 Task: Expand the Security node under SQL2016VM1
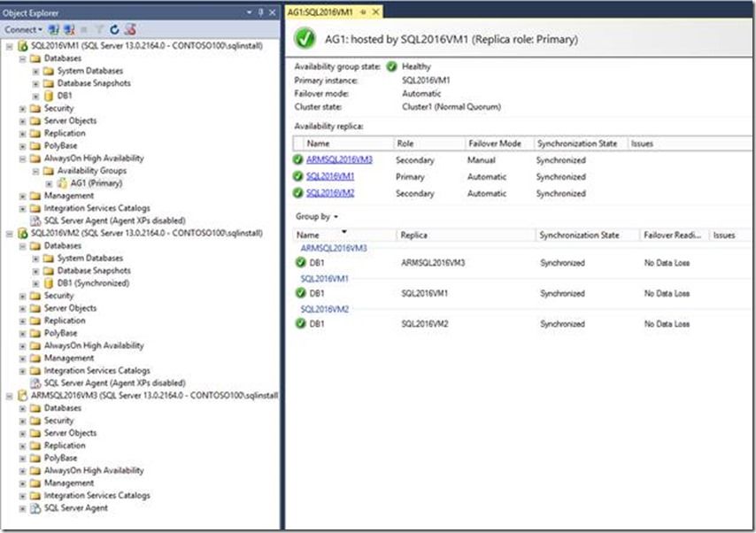tap(23, 109)
